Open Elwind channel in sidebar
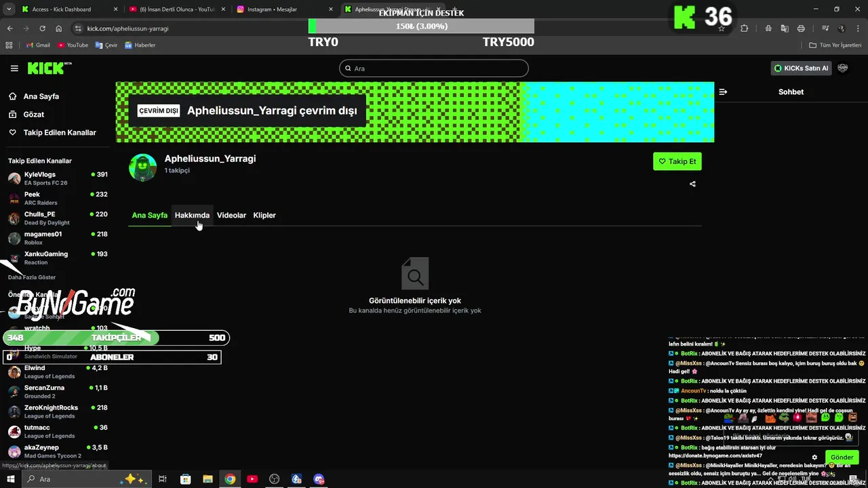 tap(58, 371)
